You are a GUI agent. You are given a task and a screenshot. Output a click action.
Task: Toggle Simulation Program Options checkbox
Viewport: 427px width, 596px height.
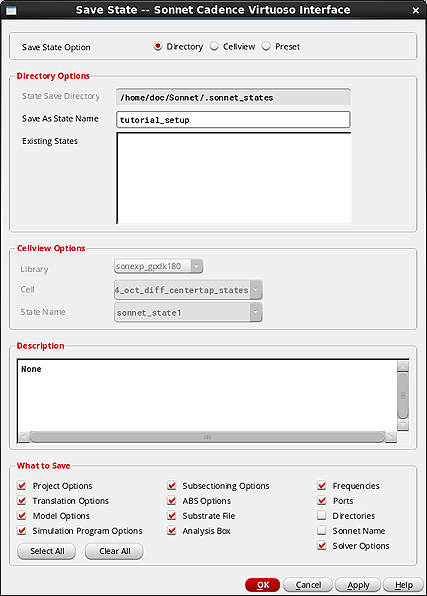pyautogui.click(x=22, y=531)
